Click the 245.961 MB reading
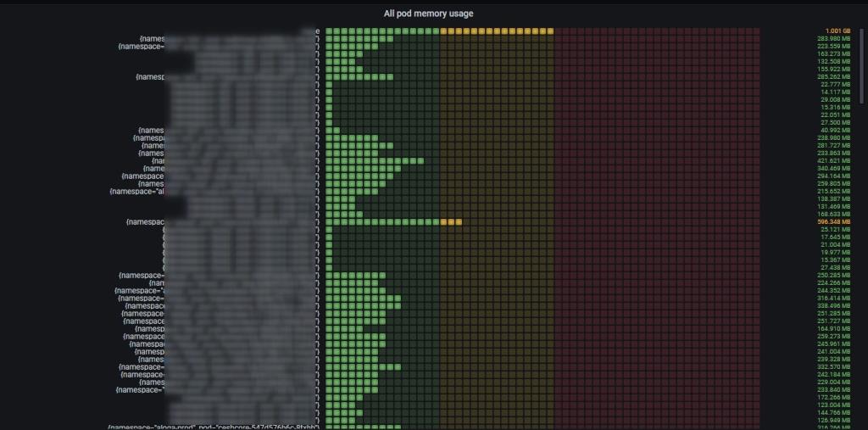The width and height of the screenshot is (868, 430). pos(834,343)
